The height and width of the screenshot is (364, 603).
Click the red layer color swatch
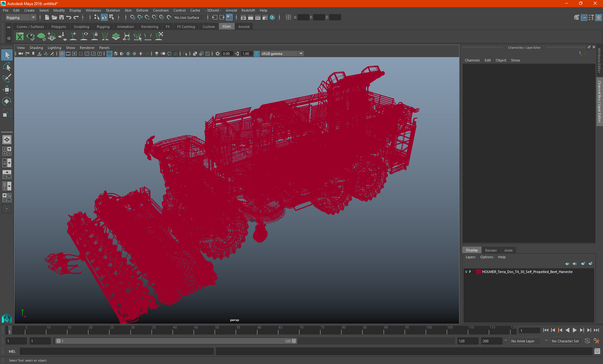[478, 272]
